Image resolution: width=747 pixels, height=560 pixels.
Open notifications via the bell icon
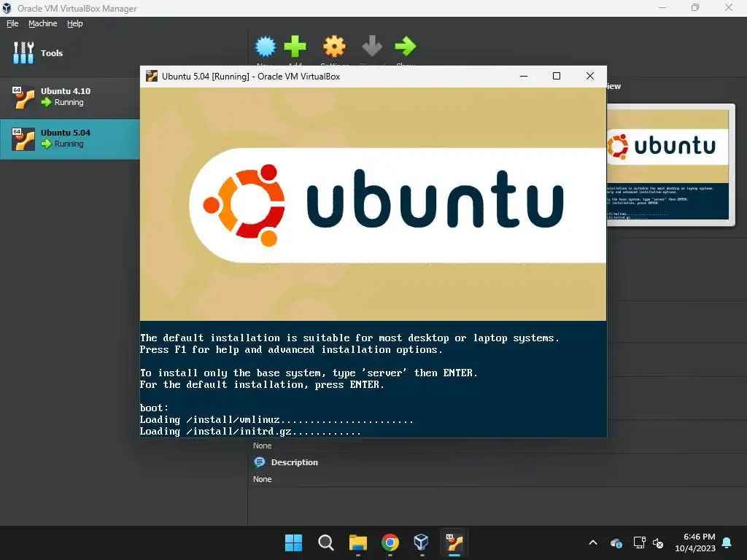[x=727, y=542]
